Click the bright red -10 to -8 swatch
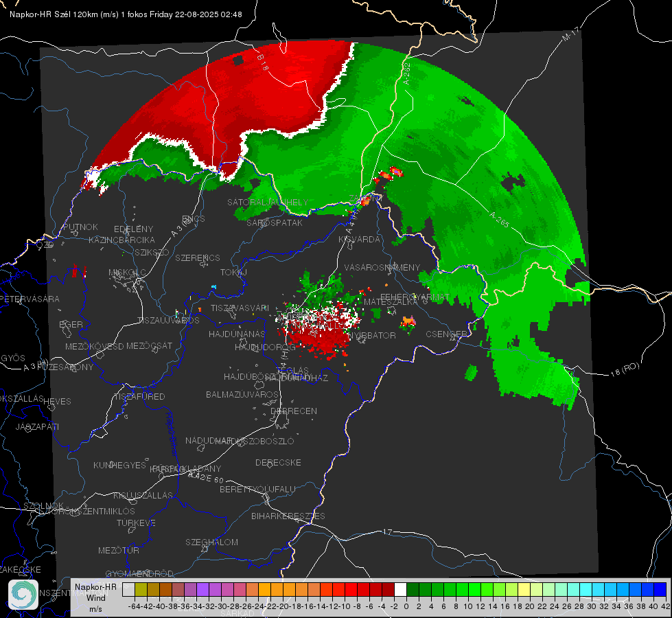This screenshot has height=618, width=672. pos(351,589)
